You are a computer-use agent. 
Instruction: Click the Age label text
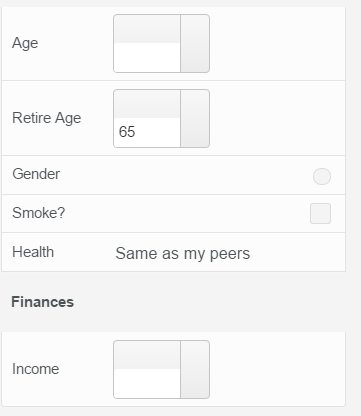25,43
